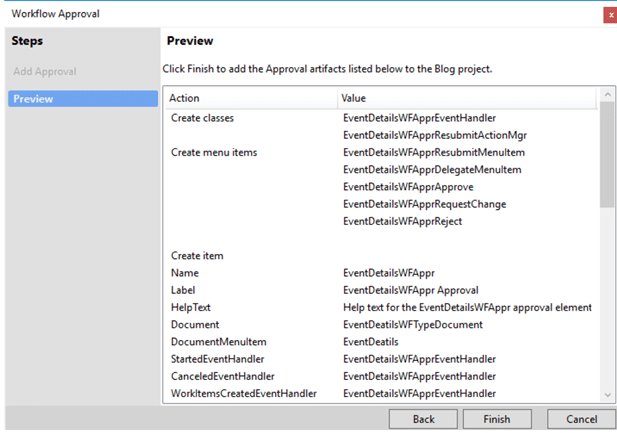Select the CanceledEventHandler row
The width and height of the screenshot is (617, 433).
coord(381,376)
